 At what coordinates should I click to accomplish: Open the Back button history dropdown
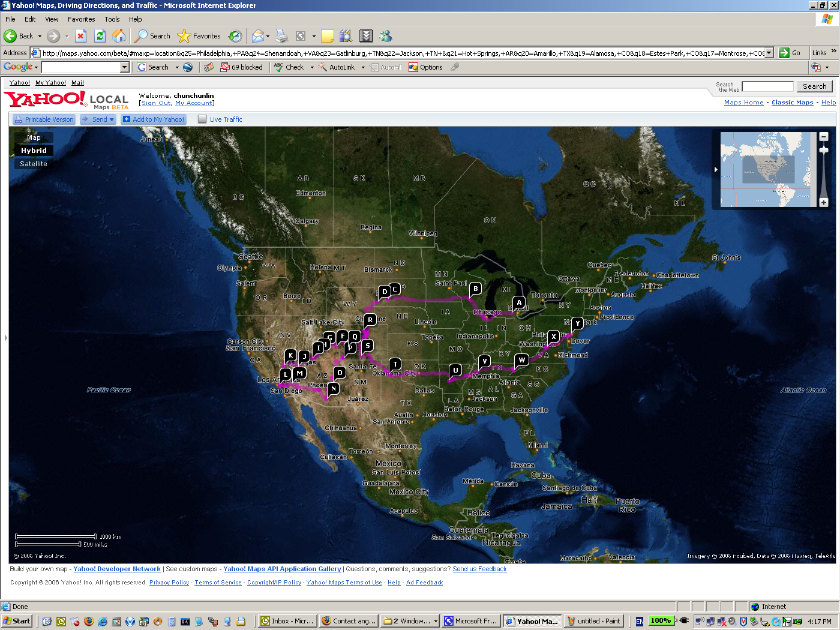[x=40, y=36]
